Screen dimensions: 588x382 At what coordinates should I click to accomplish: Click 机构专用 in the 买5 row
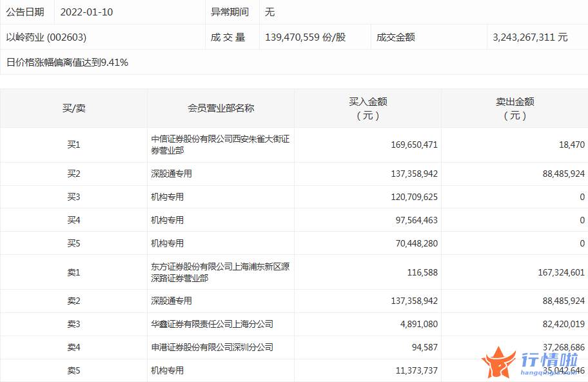tap(167, 243)
